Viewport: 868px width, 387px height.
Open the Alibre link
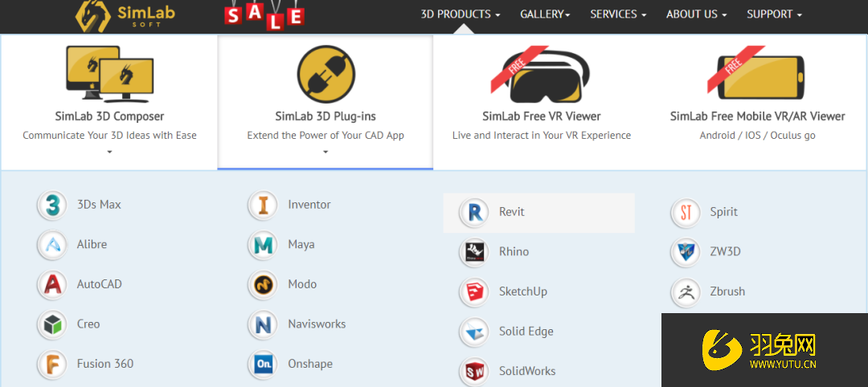click(x=92, y=244)
